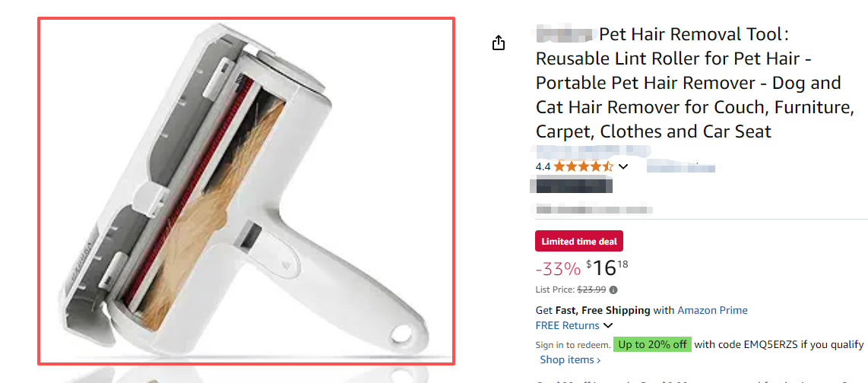Viewport: 868px width, 383px height.
Task: Expand the rating breakdown chevron
Action: [x=623, y=166]
